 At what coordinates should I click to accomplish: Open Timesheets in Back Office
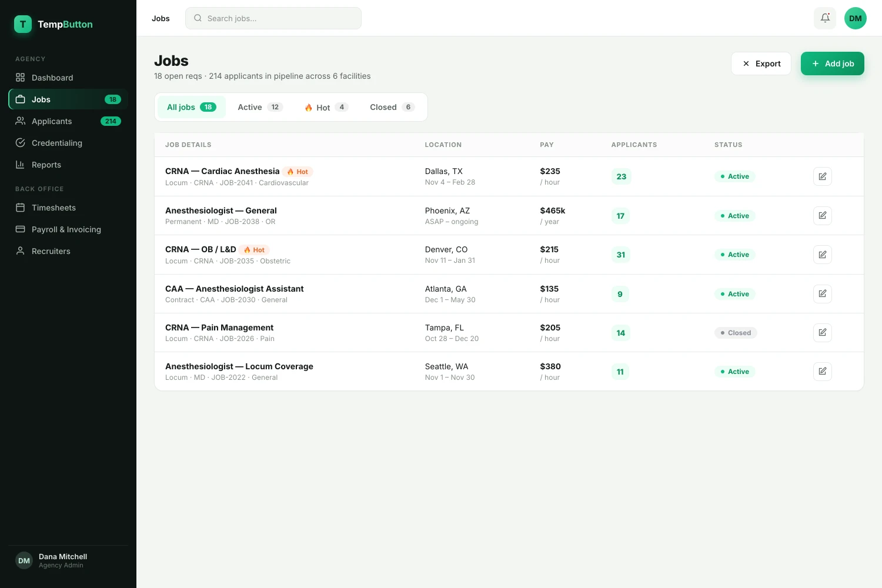(x=68, y=208)
